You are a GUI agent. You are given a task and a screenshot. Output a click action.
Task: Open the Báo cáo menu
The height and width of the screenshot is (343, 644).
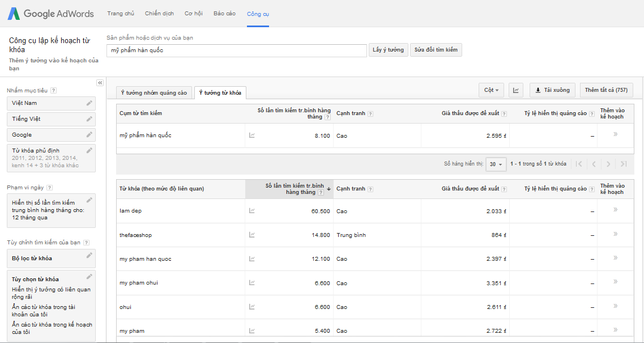pos(224,14)
